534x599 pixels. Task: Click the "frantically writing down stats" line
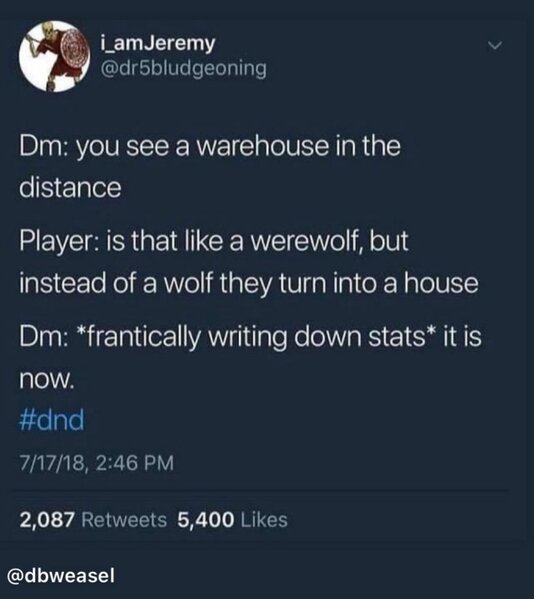[251, 337]
